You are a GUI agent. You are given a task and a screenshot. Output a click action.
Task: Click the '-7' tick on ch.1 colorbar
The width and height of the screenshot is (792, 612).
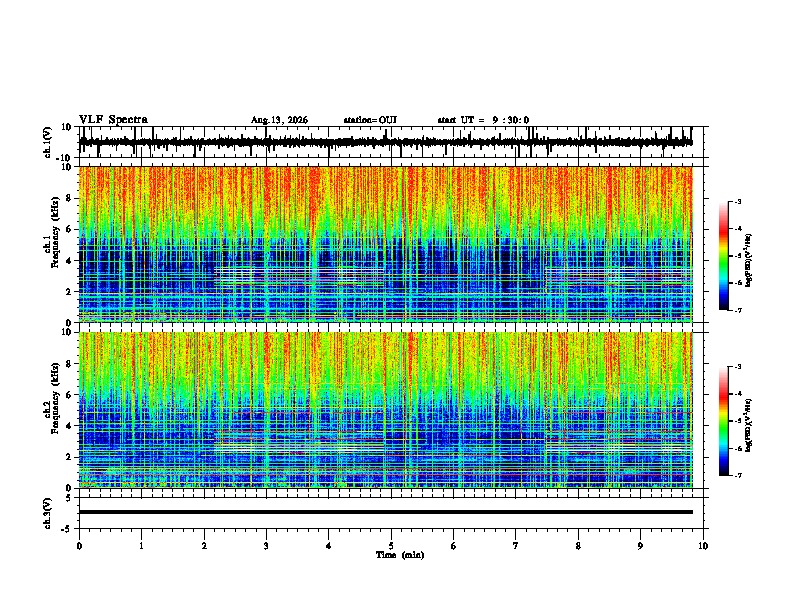coord(737,310)
